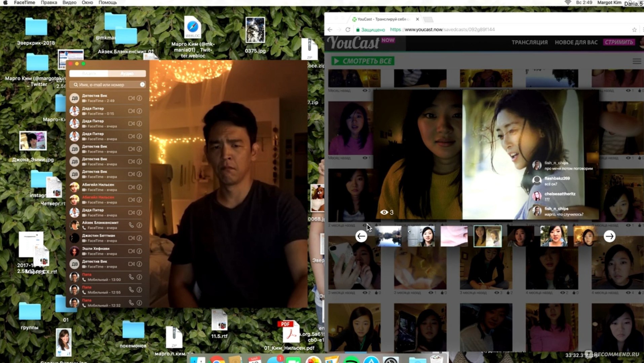Open info for Айзек Блэнкенсмит entry

139,225
